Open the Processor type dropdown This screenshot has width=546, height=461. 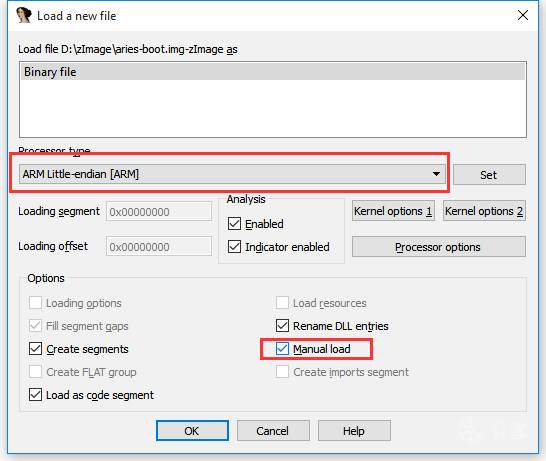(x=232, y=174)
